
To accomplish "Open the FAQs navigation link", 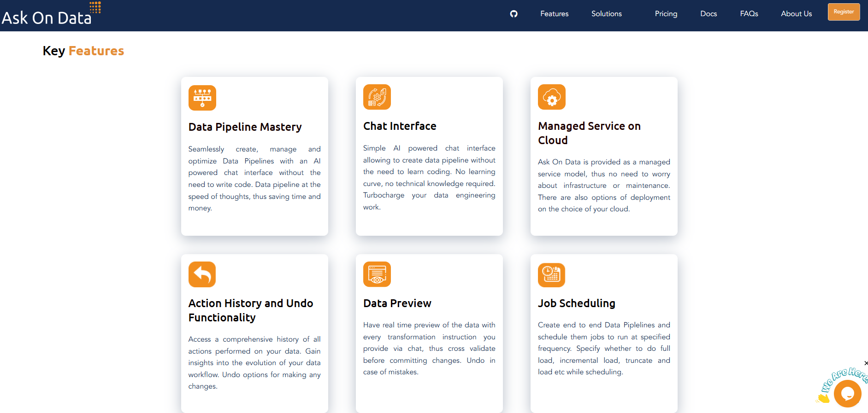I will 749,14.
